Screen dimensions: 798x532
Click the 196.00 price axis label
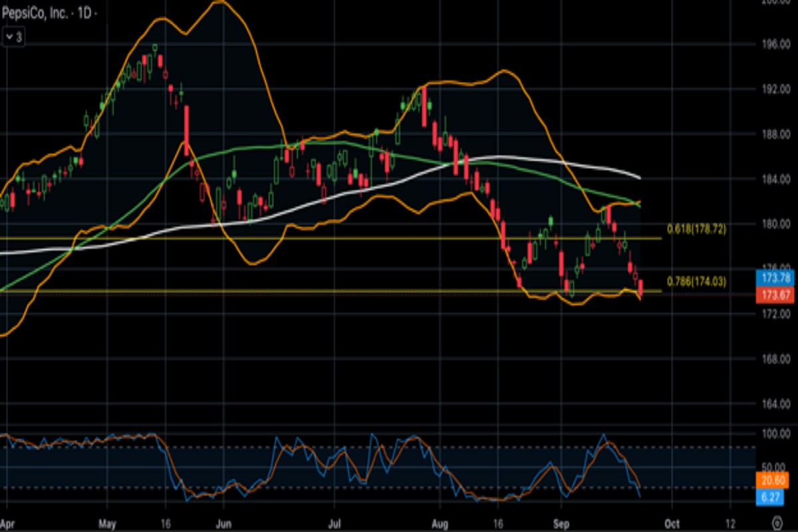(775, 44)
